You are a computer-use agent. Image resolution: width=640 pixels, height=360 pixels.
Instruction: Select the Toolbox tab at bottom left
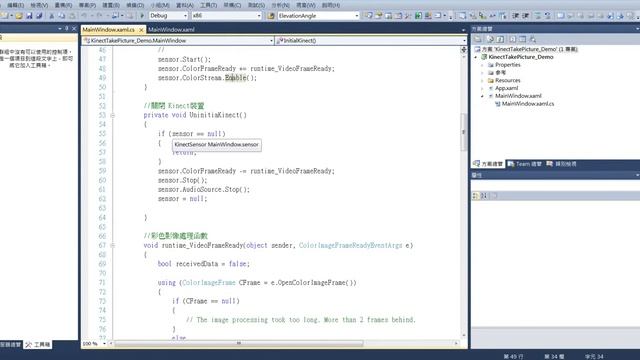click(38, 345)
